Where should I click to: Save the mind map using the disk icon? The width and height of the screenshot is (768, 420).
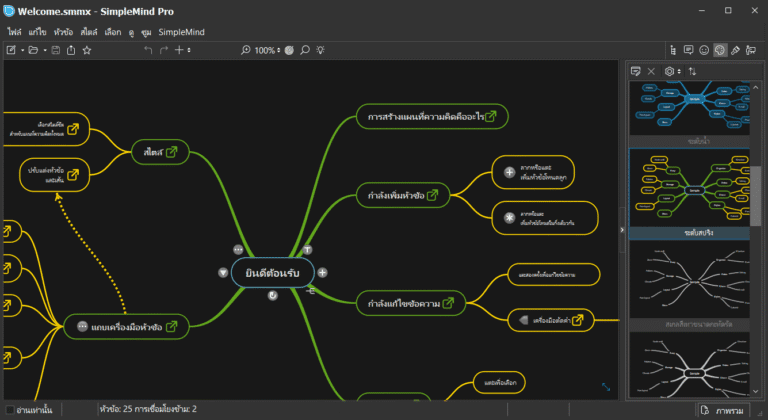click(56, 50)
